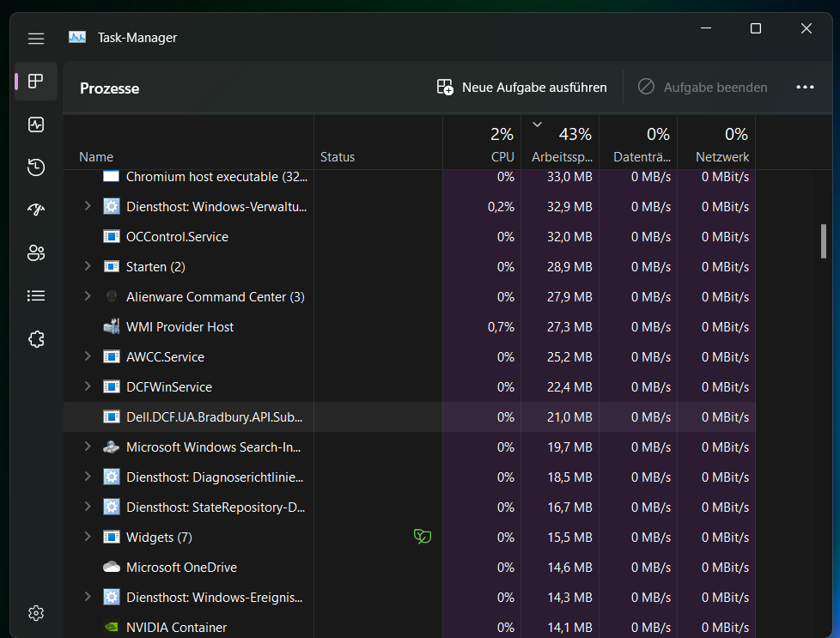Select Chromium host executable row name
The height and width of the screenshot is (638, 840).
(x=216, y=177)
